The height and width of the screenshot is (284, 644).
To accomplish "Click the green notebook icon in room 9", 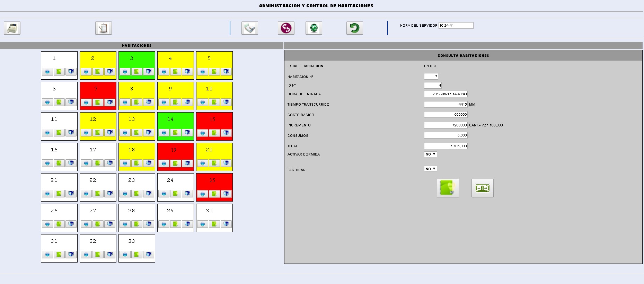I will (x=176, y=102).
